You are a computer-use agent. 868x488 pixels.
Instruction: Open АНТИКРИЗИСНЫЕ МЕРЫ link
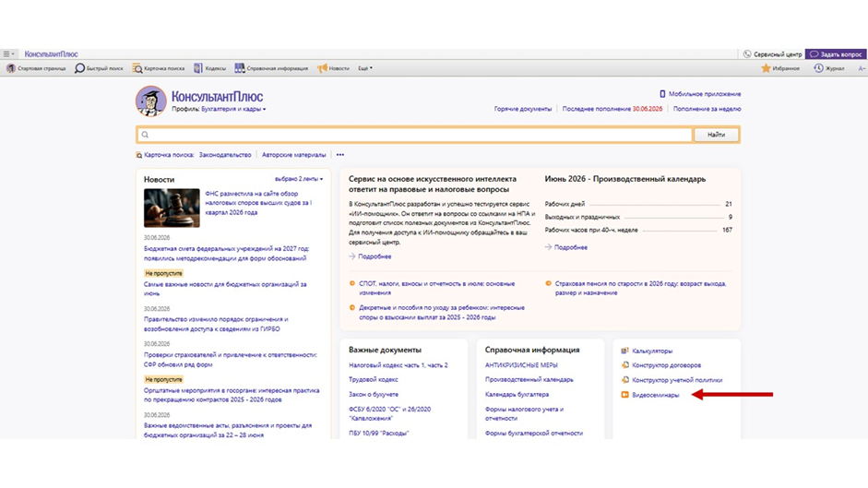[521, 365]
